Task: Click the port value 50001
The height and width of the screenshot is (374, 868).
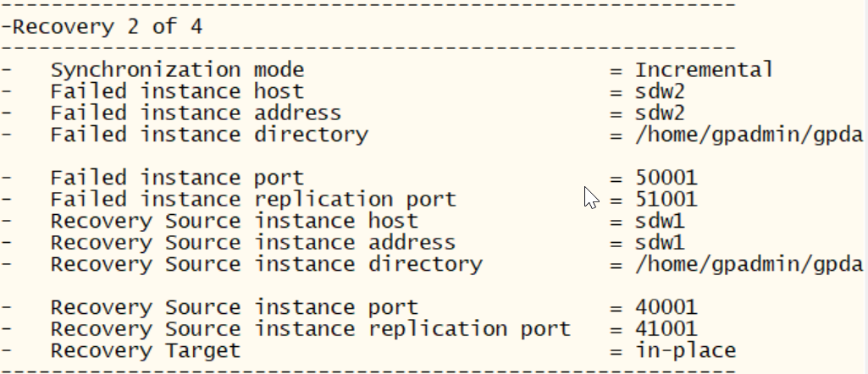Action: point(666,178)
